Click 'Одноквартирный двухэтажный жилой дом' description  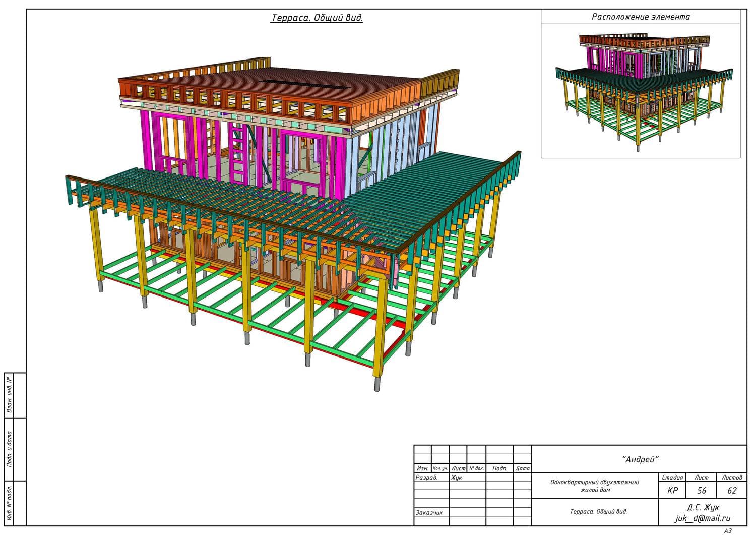point(595,486)
